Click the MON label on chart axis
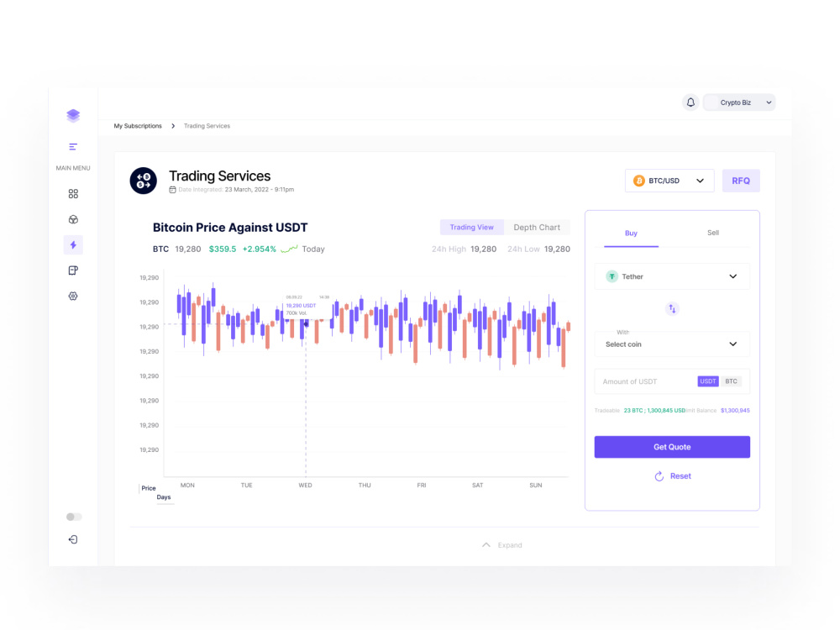840x630 pixels. [187, 486]
